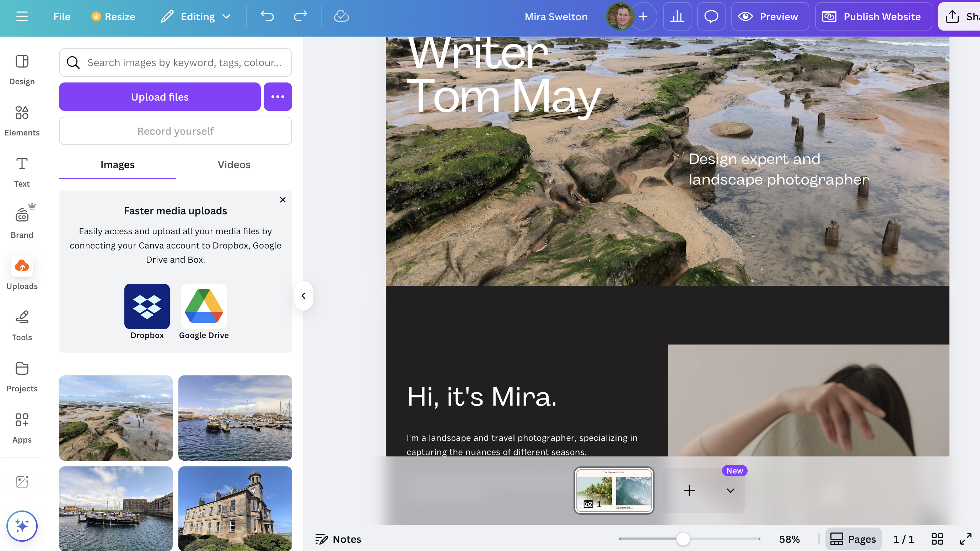Select the wide marina uploaded image

point(235,418)
